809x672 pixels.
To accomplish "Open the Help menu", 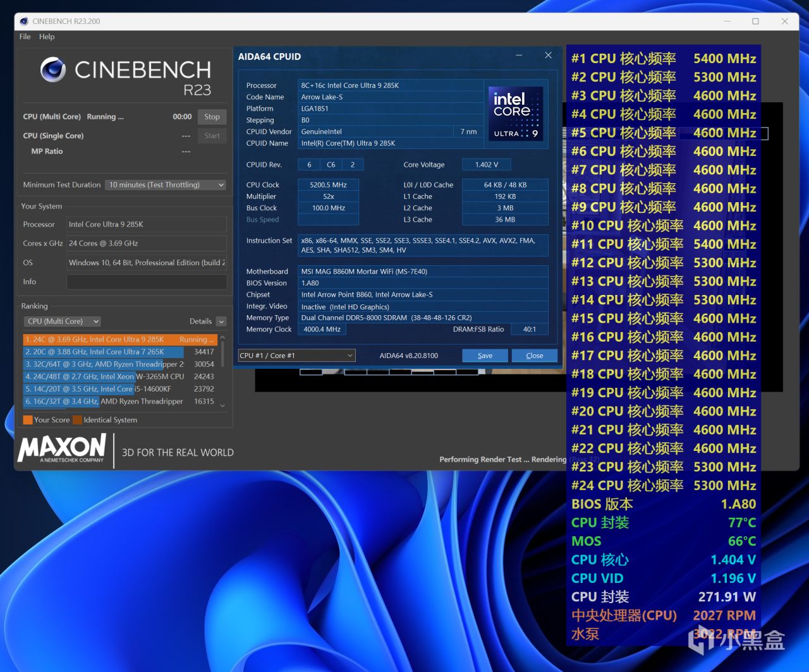I will pos(47,37).
